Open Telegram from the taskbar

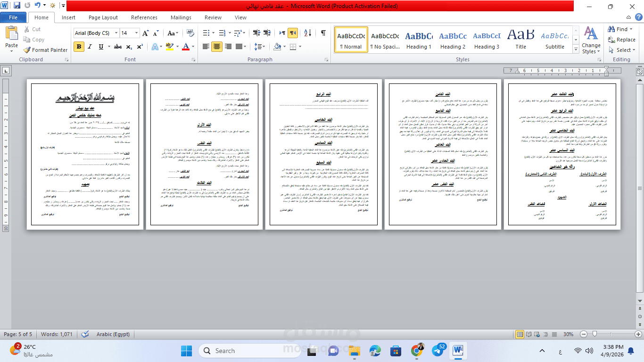[x=438, y=351]
